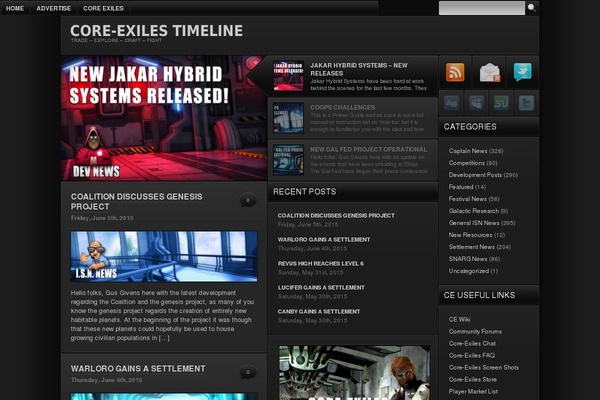This screenshot has height=400, width=600.
Task: Open the Advertise menu item
Action: 54,8
